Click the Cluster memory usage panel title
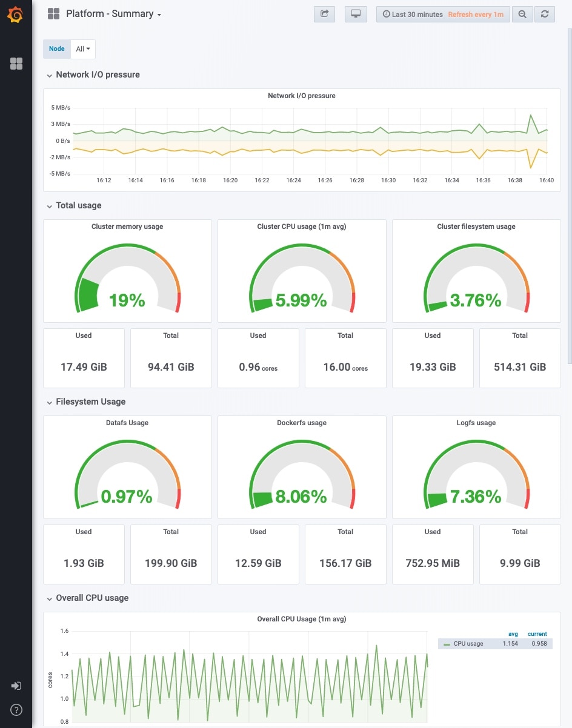Viewport: 572px width, 728px height. 127,227
